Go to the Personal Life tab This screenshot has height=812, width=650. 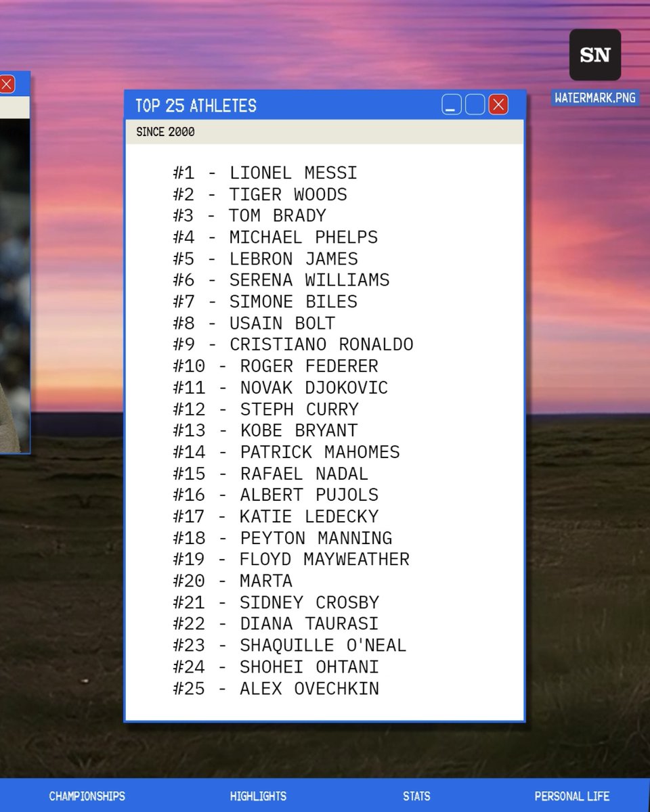[572, 796]
